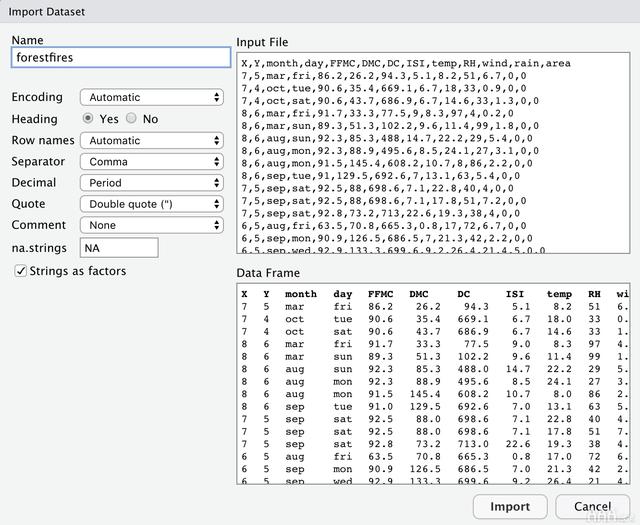
Task: Click the Input File line starting '8,6,aug,sun,92.3'
Action: [x=387, y=138]
